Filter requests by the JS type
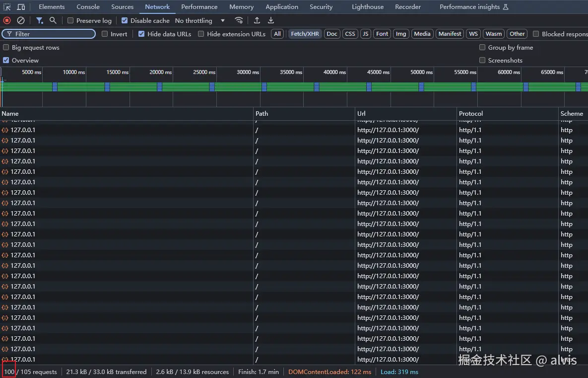 pos(366,34)
